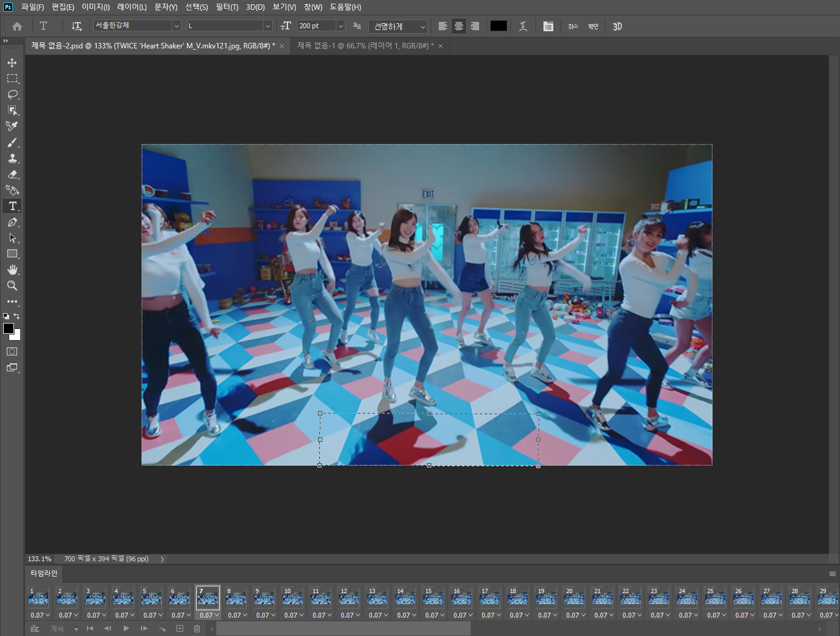Open the 필터(T) menu
The image size is (840, 636).
tap(227, 7)
